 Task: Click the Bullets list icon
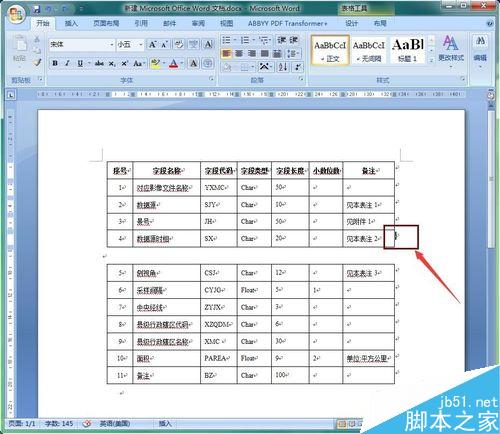226,40
